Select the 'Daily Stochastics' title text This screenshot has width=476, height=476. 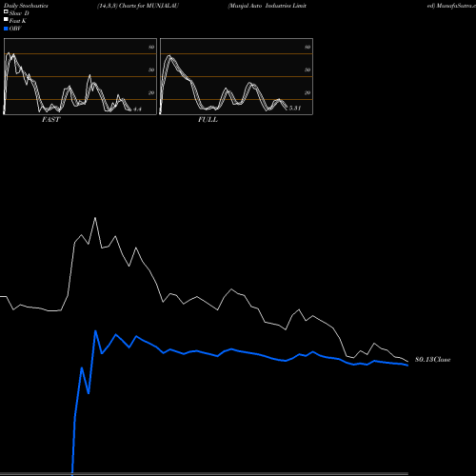tap(26, 6)
